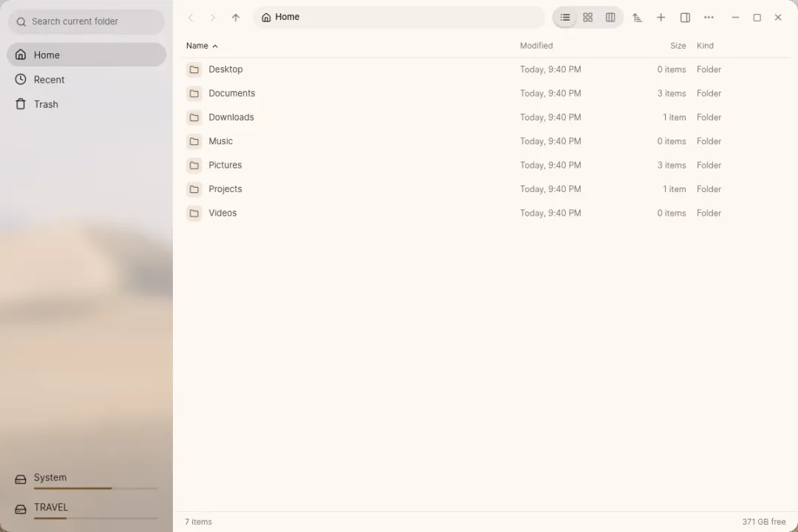Click the Name sort direction arrow

[x=215, y=47]
